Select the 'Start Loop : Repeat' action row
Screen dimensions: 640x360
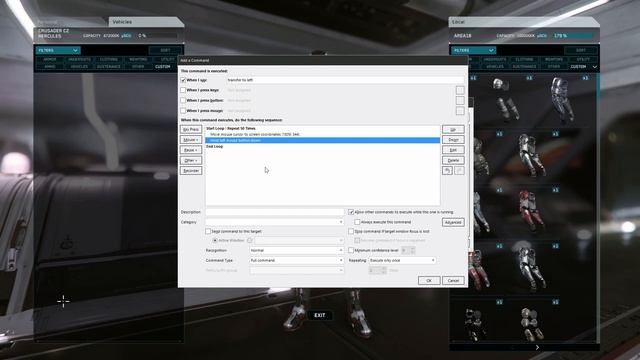pos(322,129)
